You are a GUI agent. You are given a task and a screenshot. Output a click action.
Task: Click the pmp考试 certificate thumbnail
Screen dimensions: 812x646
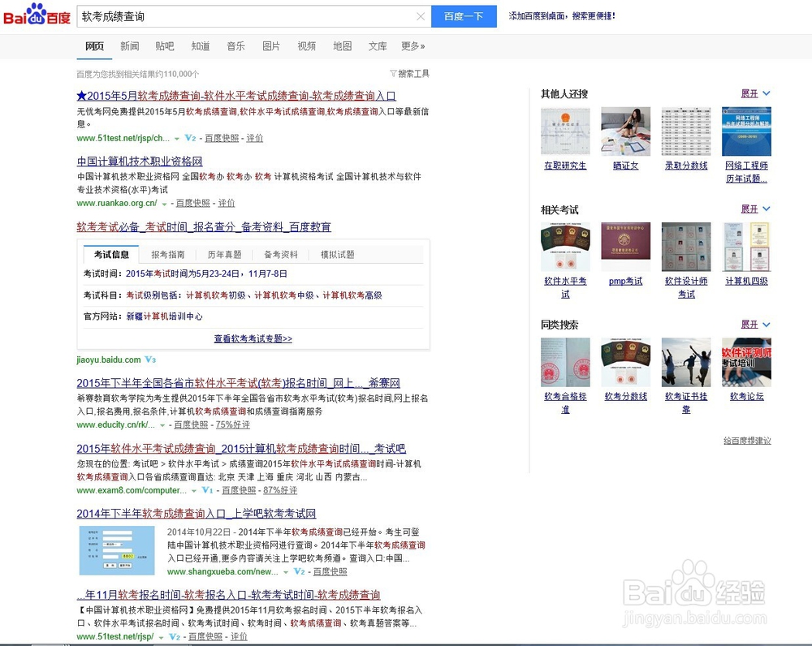(625, 247)
